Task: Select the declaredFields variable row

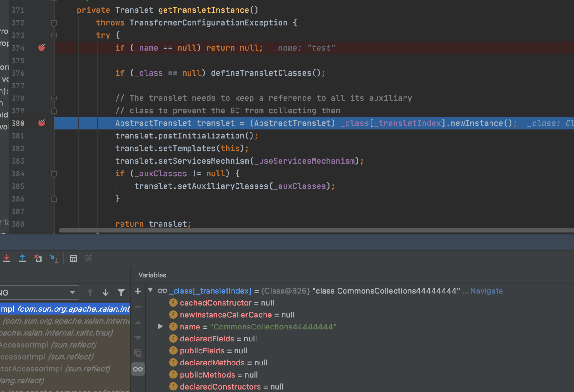Action: [x=359, y=339]
